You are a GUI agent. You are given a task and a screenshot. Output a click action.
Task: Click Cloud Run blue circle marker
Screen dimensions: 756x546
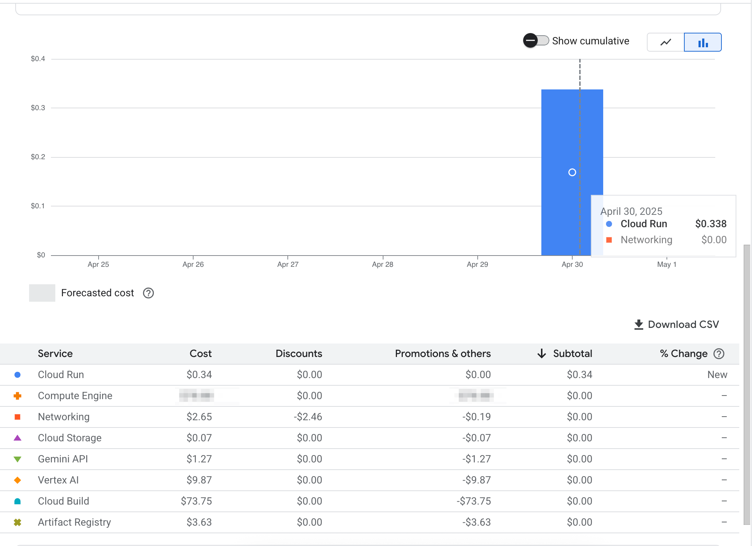point(17,375)
